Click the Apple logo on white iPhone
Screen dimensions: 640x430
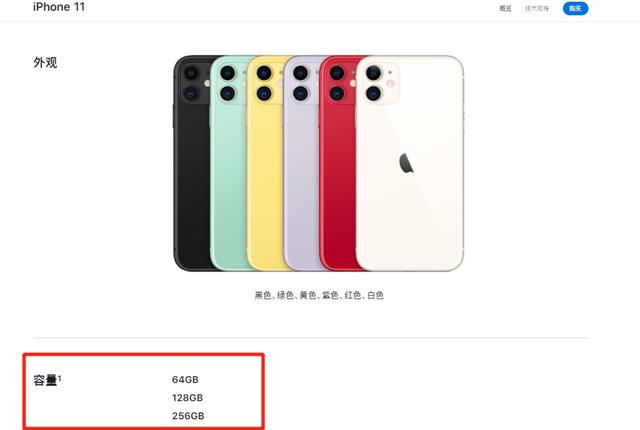point(406,163)
